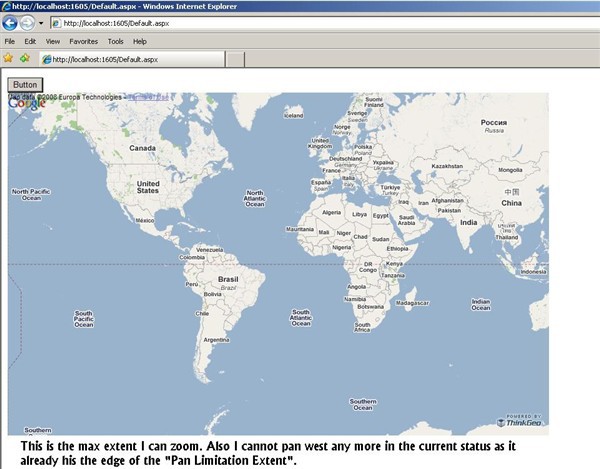Viewport: 600px width, 469px height.
Task: Click the page's Button control
Action: tap(25, 85)
